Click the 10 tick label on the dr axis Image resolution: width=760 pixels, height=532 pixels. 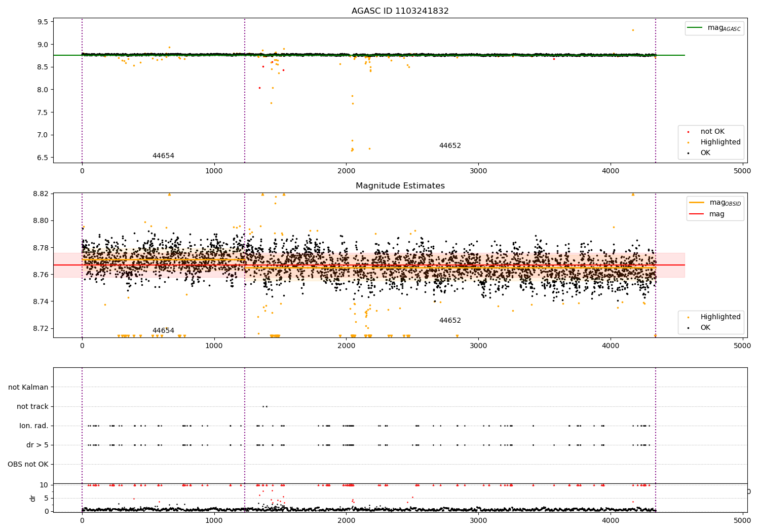pyautogui.click(x=44, y=485)
